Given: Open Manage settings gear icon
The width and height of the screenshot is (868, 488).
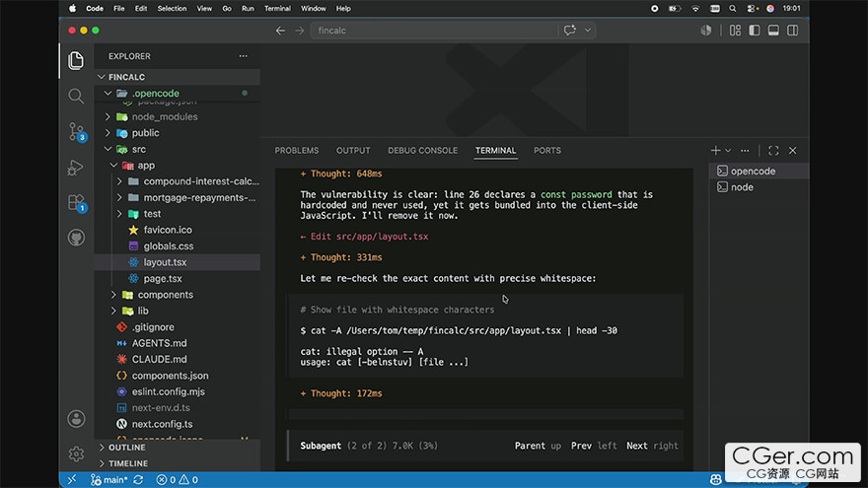Looking at the screenshot, I should [x=76, y=454].
